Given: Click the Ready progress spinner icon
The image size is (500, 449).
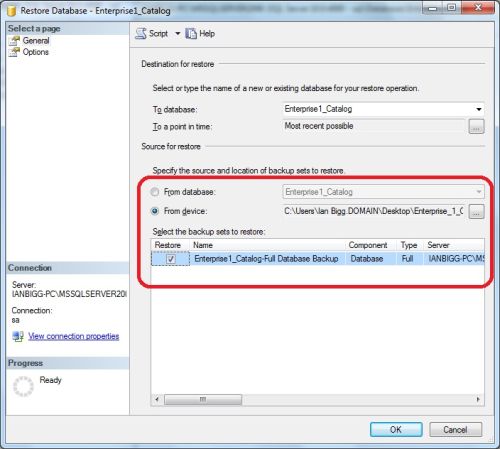Looking at the screenshot, I should [x=23, y=386].
